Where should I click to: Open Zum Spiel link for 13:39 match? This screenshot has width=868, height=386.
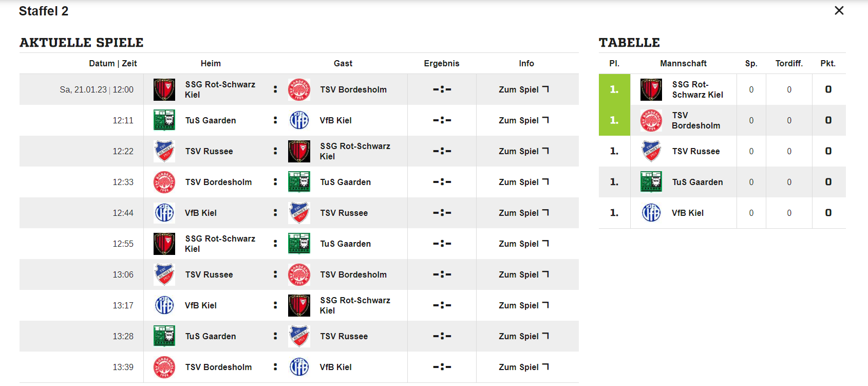[x=523, y=367]
